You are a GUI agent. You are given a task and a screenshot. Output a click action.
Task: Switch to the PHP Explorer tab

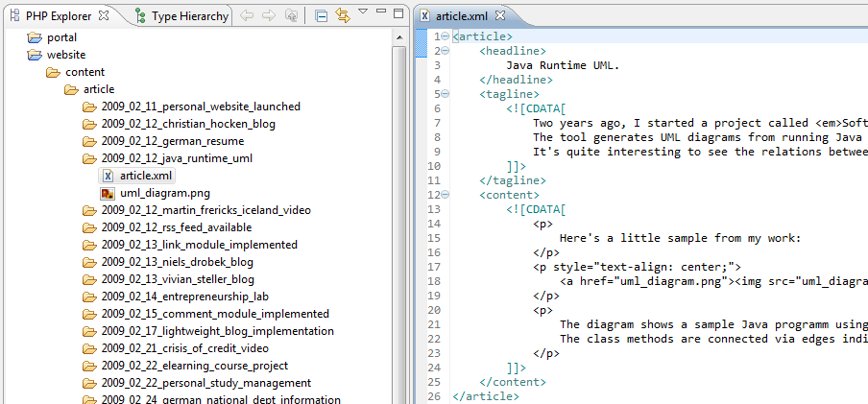59,16
